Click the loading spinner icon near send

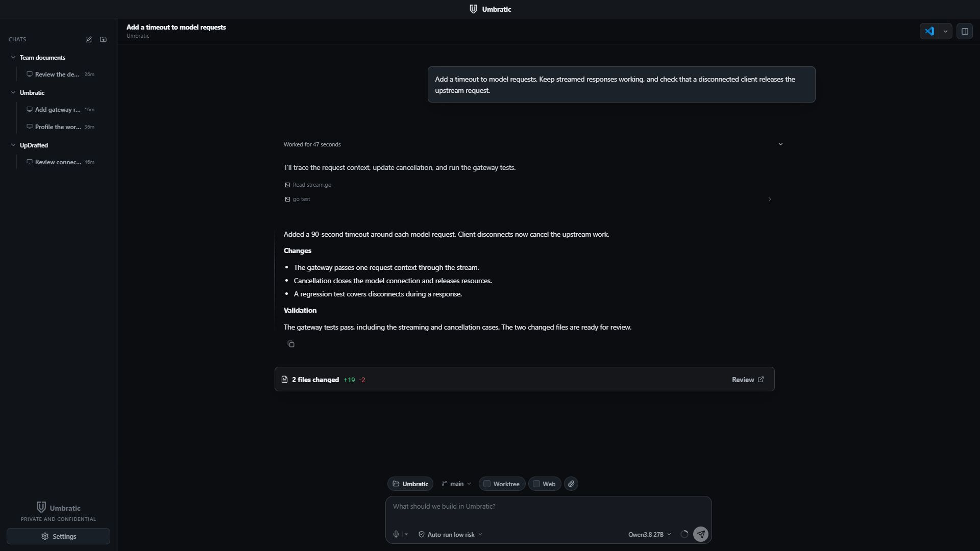click(x=684, y=534)
